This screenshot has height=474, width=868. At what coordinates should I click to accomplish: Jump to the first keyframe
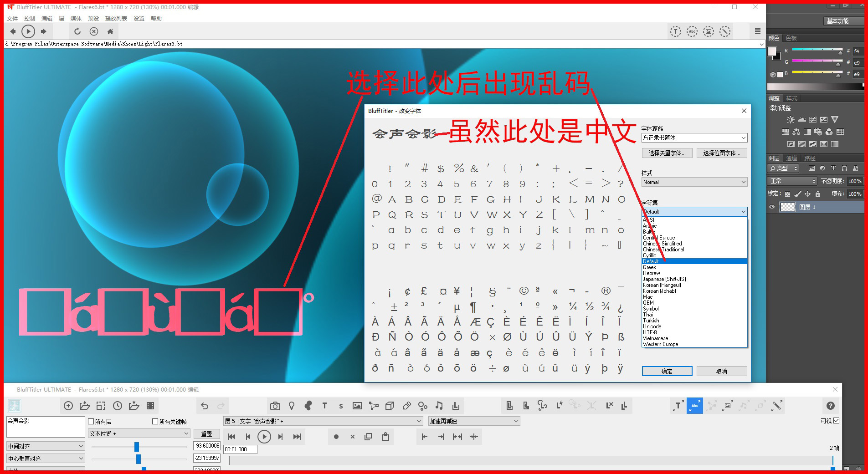click(x=231, y=437)
